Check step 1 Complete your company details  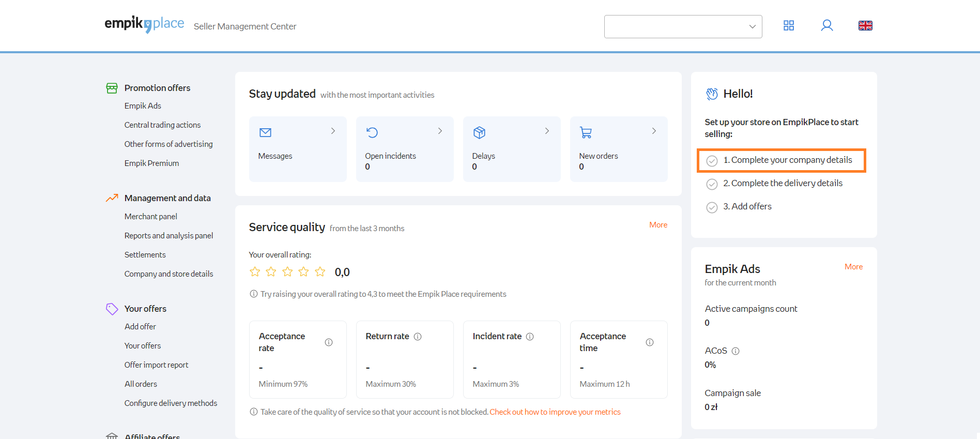[x=712, y=161]
